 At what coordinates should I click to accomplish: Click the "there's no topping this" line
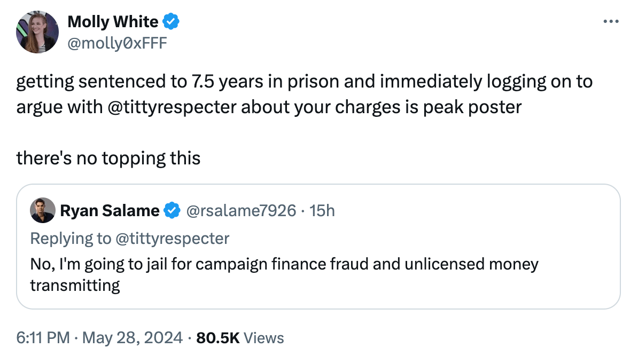point(108,158)
